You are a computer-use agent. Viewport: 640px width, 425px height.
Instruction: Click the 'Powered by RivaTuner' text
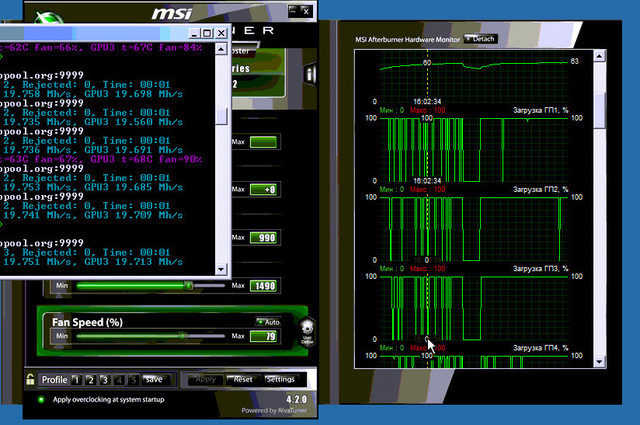(274, 410)
